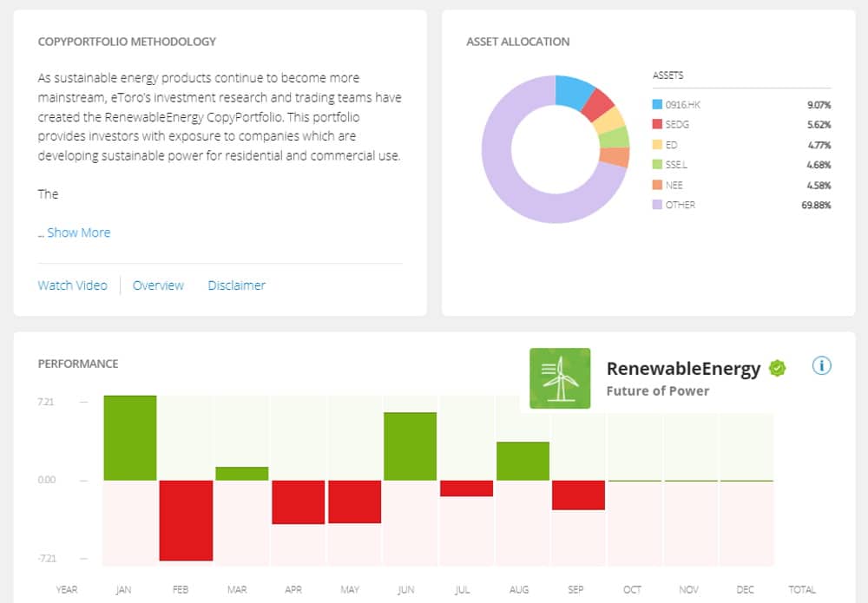Screen dimensions: 868x603
Task: Click the SEDG asset label
Action: click(x=677, y=124)
